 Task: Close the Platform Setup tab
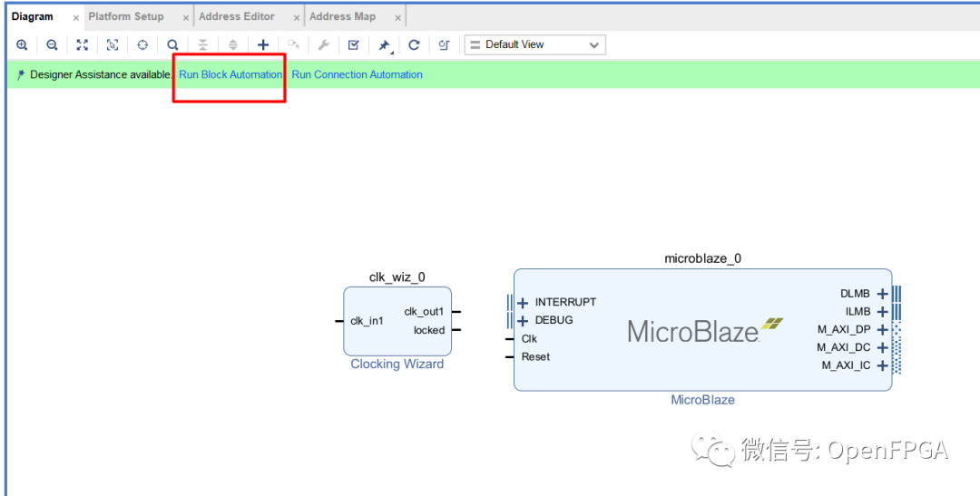[186, 18]
